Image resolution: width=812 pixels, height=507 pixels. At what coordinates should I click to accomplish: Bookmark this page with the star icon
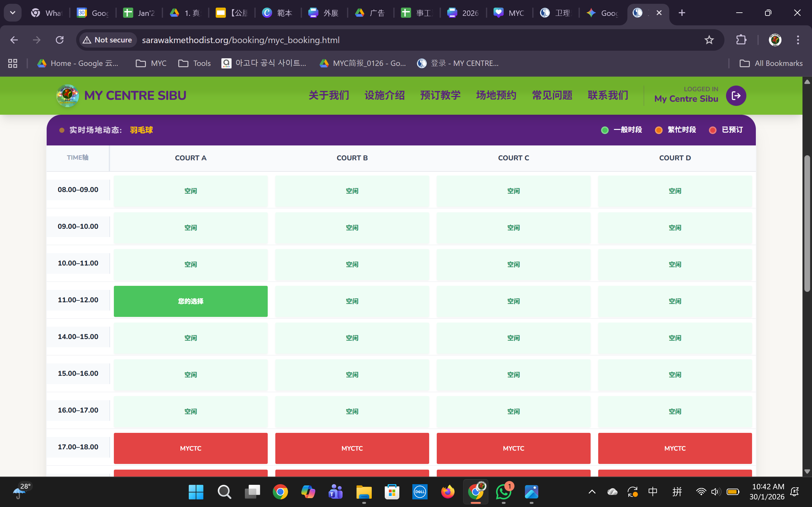(x=709, y=40)
